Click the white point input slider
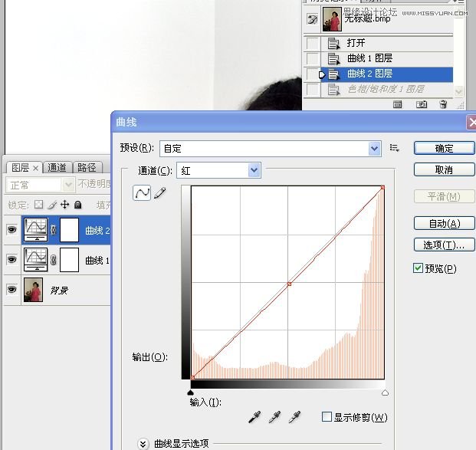 pos(385,393)
